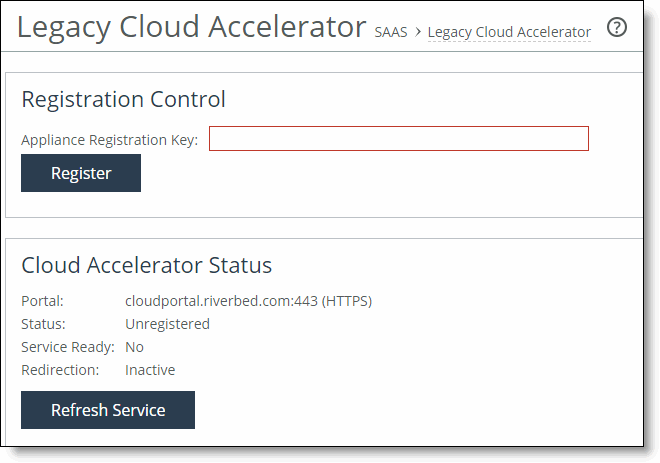Open the Legacy Cloud Accelerator breadcrumb link
Viewport: 660px width, 463px height.
pyautogui.click(x=509, y=32)
